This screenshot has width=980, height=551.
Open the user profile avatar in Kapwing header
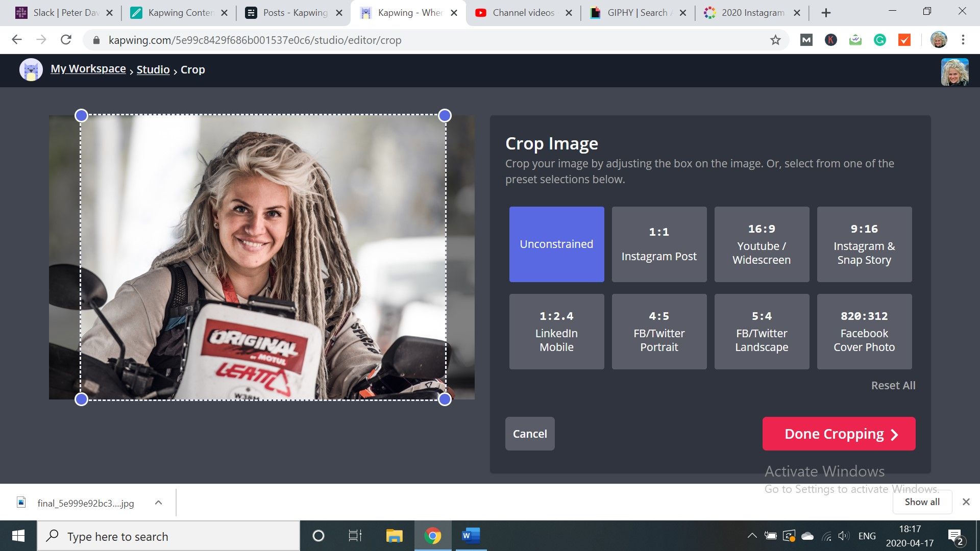pyautogui.click(x=954, y=72)
